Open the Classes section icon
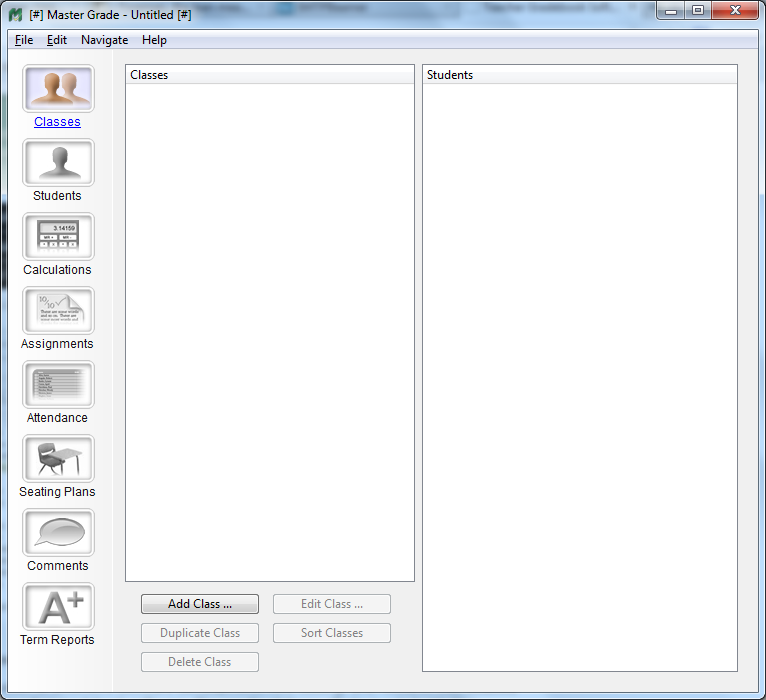This screenshot has width=766, height=700. click(58, 89)
